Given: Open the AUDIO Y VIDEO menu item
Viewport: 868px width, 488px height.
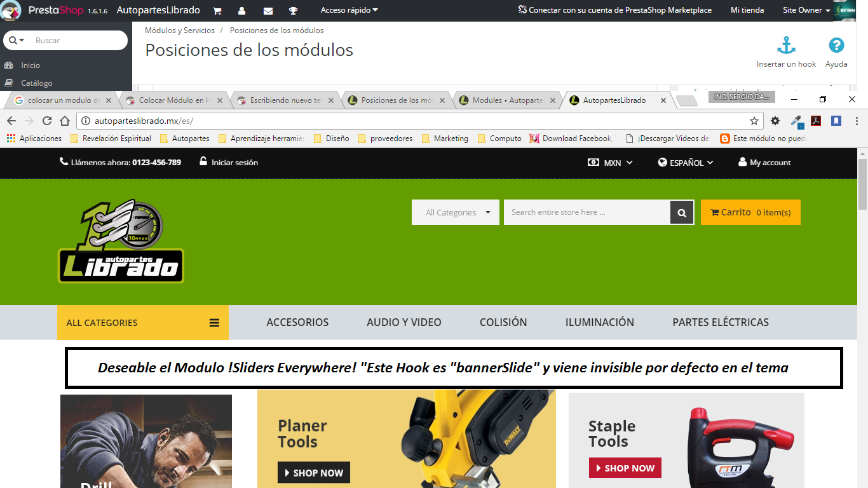Looking at the screenshot, I should pos(404,322).
